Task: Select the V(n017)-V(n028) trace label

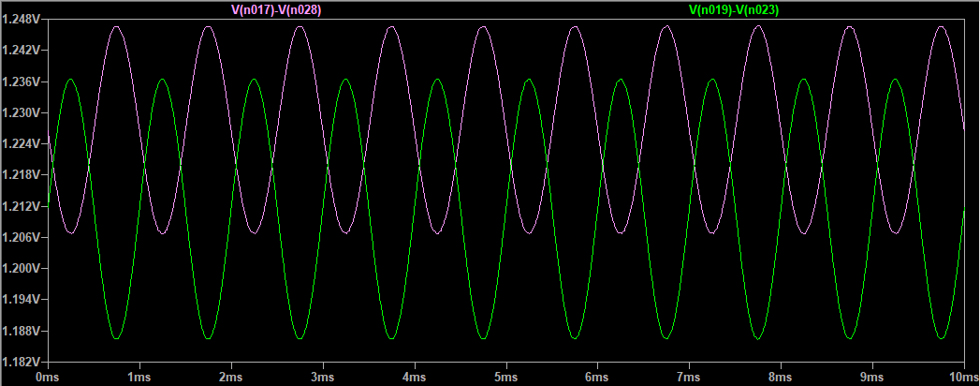Action: [x=276, y=10]
